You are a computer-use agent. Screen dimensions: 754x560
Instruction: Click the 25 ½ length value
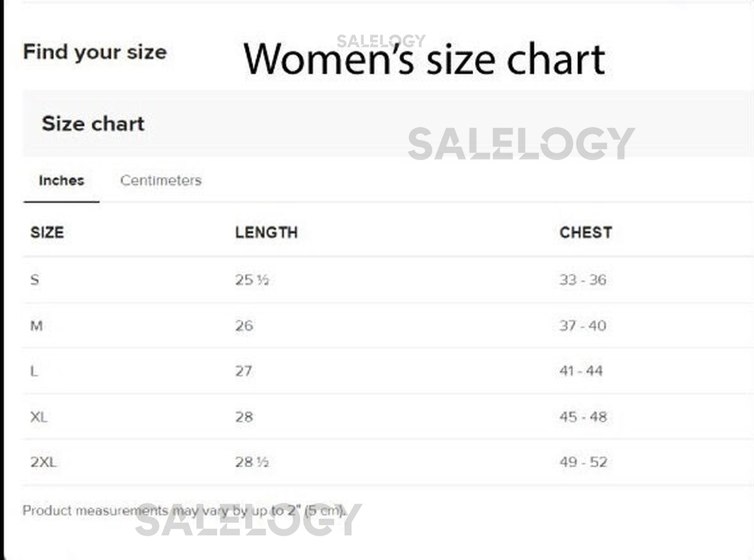coord(252,281)
